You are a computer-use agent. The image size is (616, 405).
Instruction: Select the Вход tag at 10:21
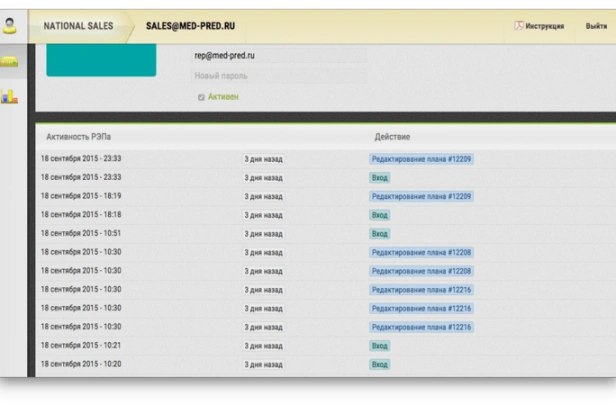coord(380,346)
